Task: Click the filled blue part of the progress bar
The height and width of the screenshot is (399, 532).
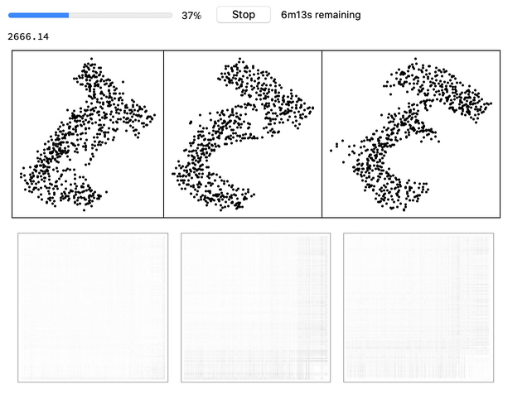Action: (38, 15)
